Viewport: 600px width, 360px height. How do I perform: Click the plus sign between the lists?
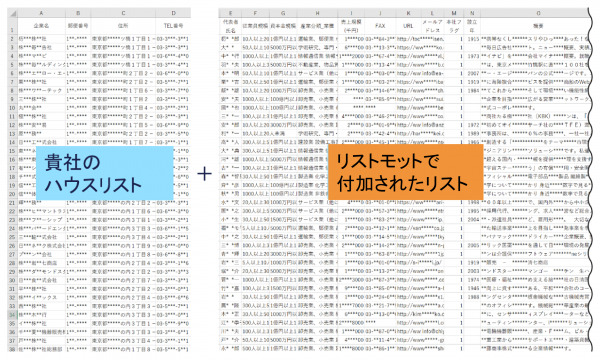[x=205, y=174]
